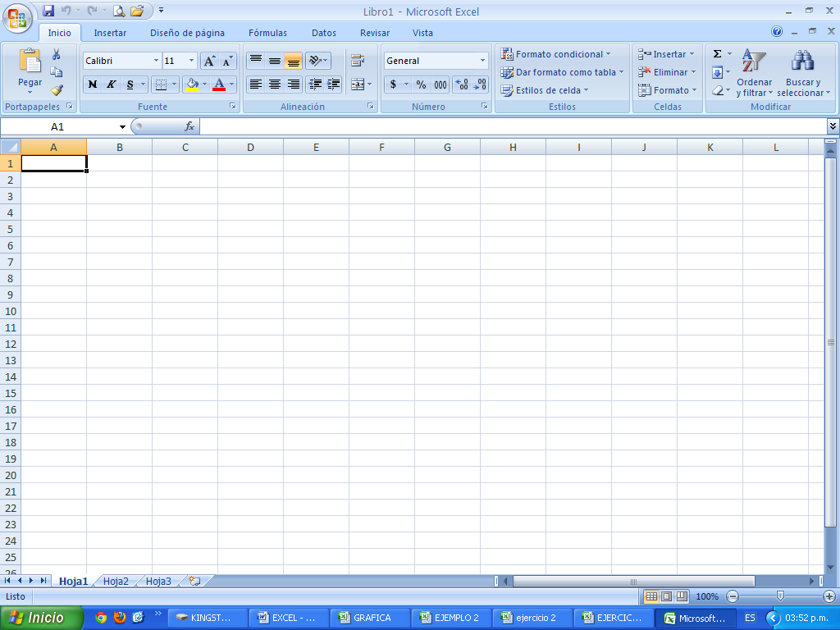This screenshot has height=630, width=840.
Task: Select the italic K formatting icon
Action: click(x=111, y=84)
